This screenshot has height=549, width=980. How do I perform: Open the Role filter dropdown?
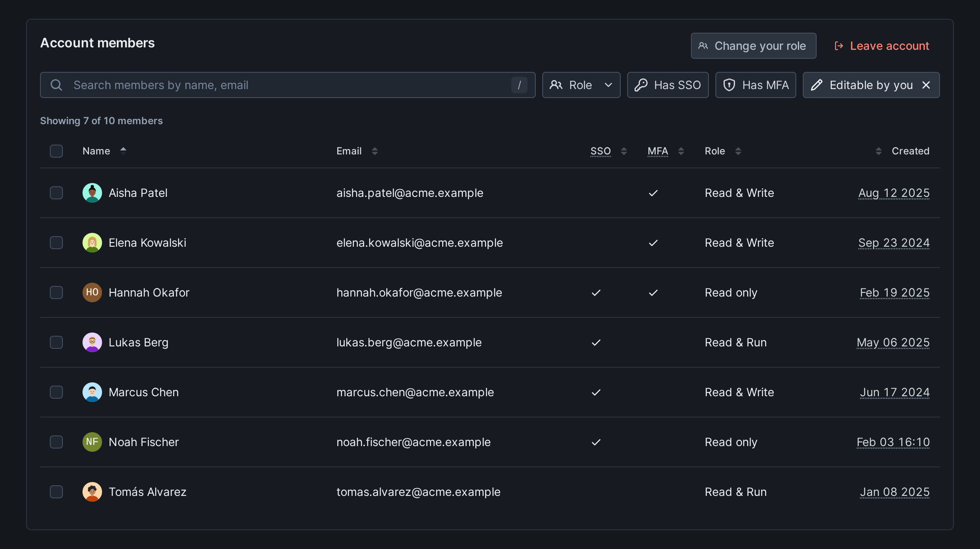click(581, 85)
